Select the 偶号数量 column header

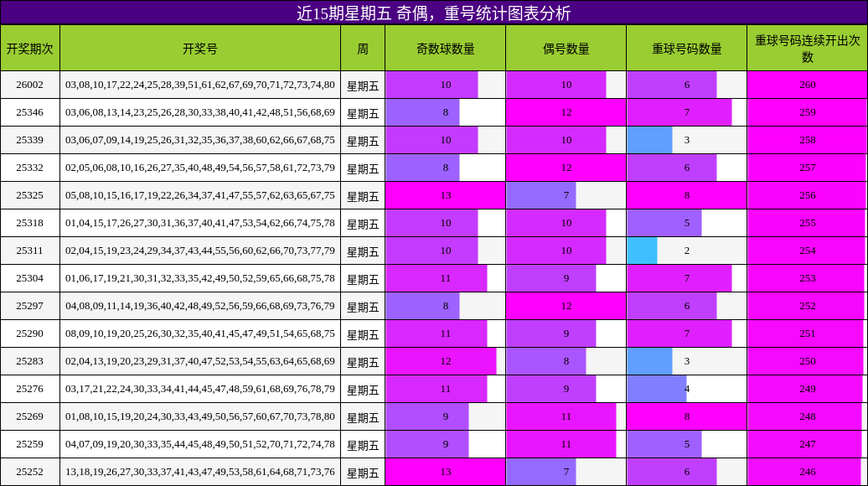pos(566,47)
